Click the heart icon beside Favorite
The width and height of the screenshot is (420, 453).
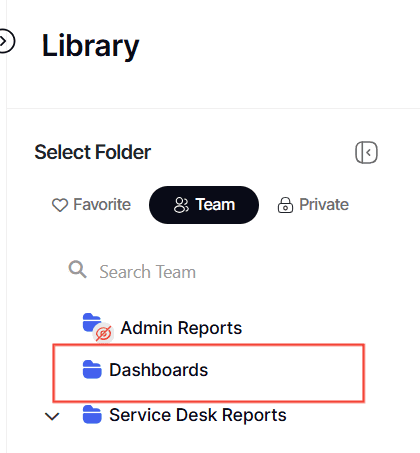click(x=60, y=205)
